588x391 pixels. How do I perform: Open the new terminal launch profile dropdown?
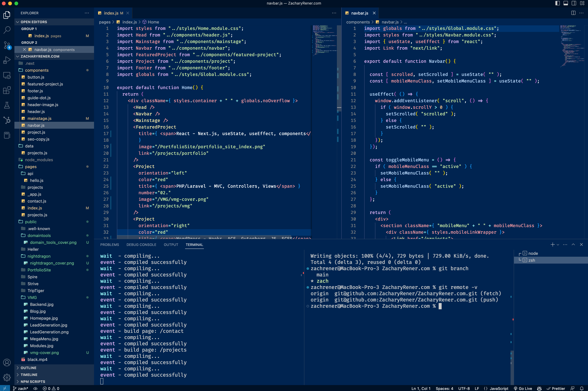(x=558, y=245)
